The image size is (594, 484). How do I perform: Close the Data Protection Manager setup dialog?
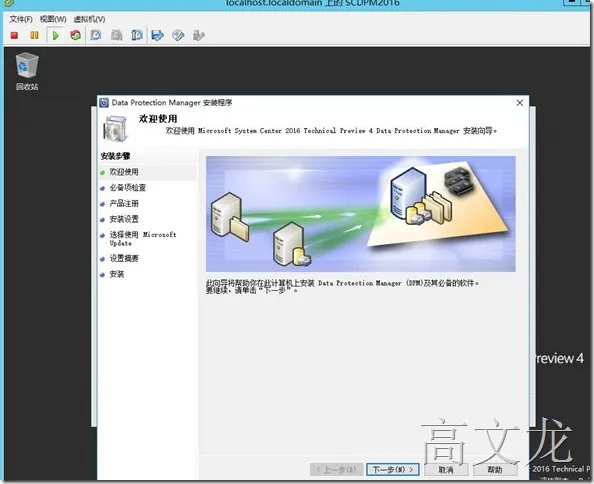[x=520, y=103]
